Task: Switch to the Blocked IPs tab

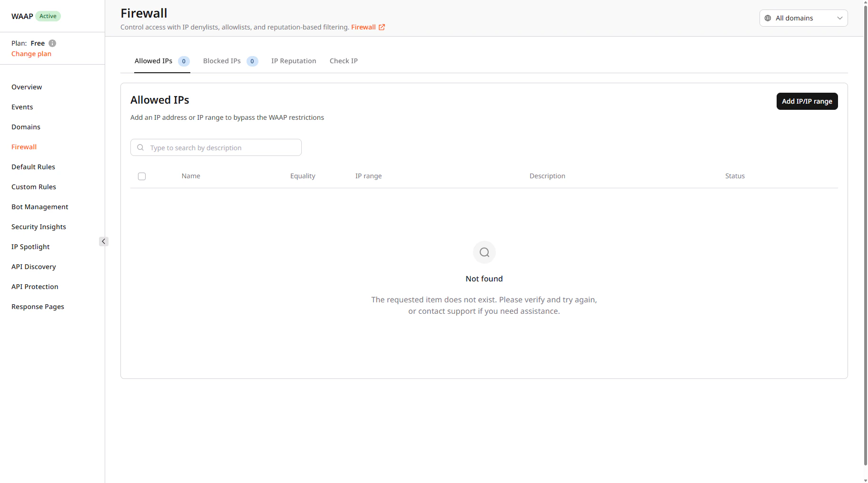Action: 222,61
